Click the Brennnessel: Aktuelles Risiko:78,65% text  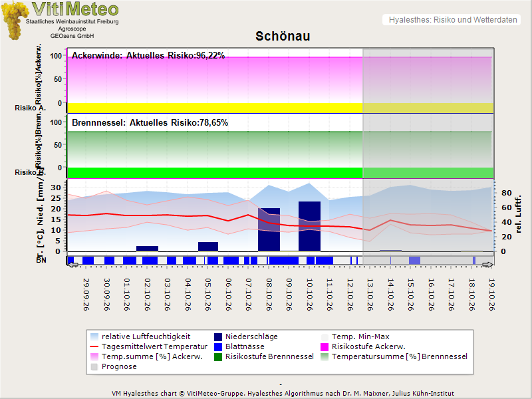(x=150, y=122)
